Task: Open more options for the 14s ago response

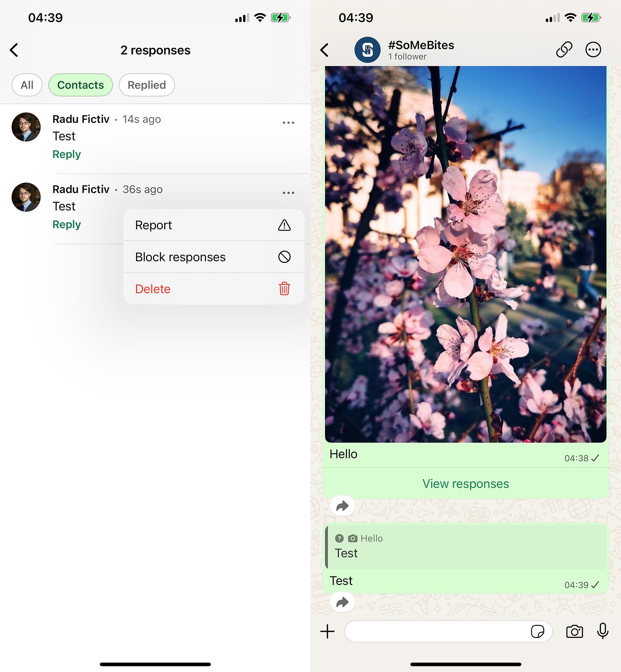Action: tap(288, 122)
